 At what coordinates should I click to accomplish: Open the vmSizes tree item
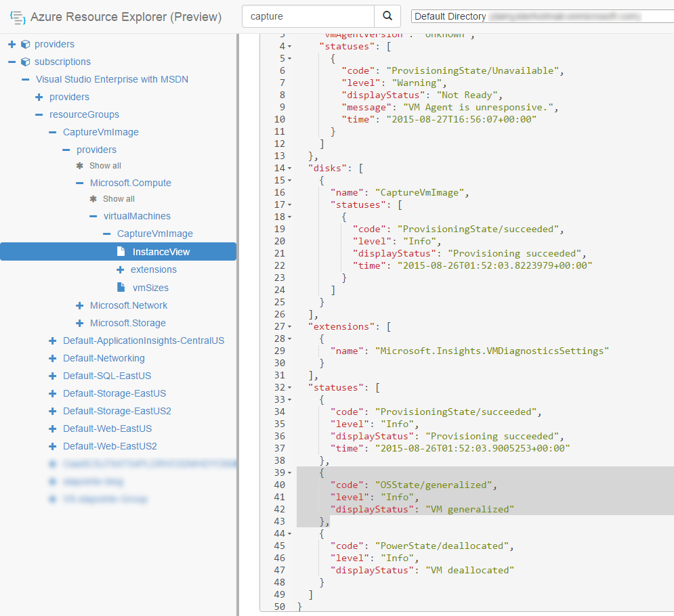pyautogui.click(x=150, y=288)
